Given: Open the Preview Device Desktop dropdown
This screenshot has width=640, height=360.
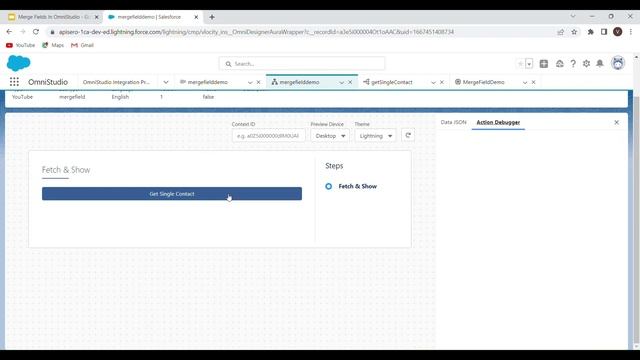Looking at the screenshot, I should (x=330, y=136).
